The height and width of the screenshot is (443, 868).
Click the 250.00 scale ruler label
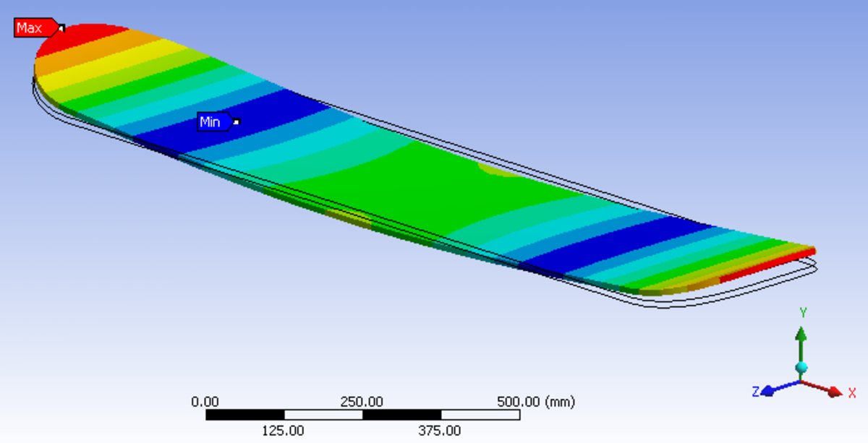(x=362, y=402)
